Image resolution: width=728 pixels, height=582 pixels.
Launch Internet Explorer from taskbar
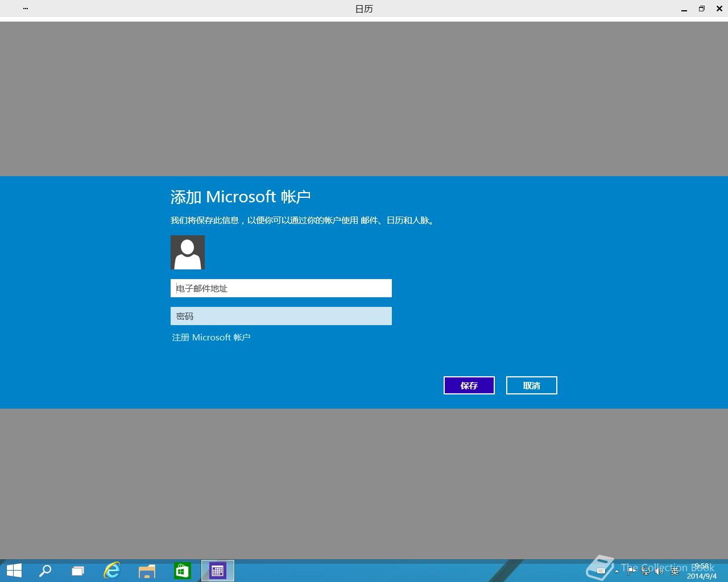coord(112,571)
